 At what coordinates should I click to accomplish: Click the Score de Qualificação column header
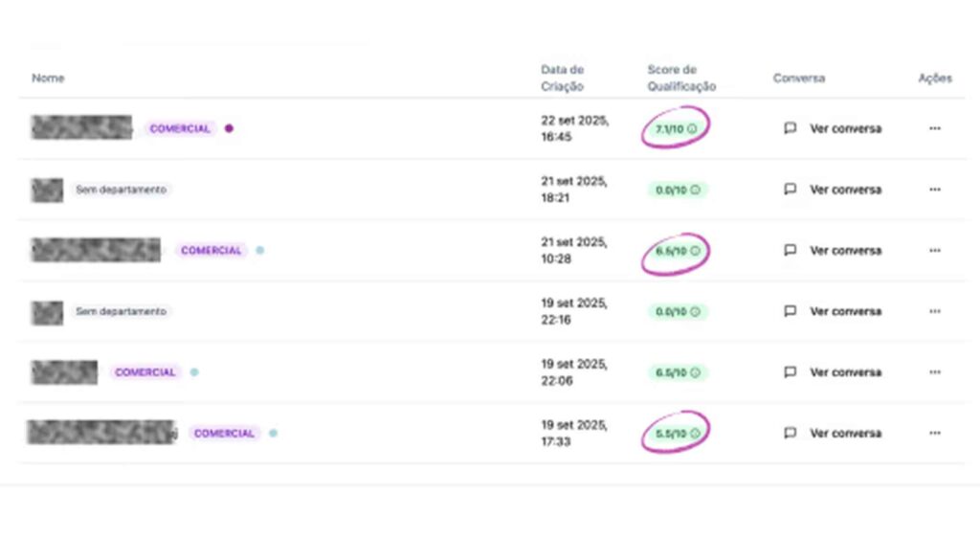coord(680,78)
